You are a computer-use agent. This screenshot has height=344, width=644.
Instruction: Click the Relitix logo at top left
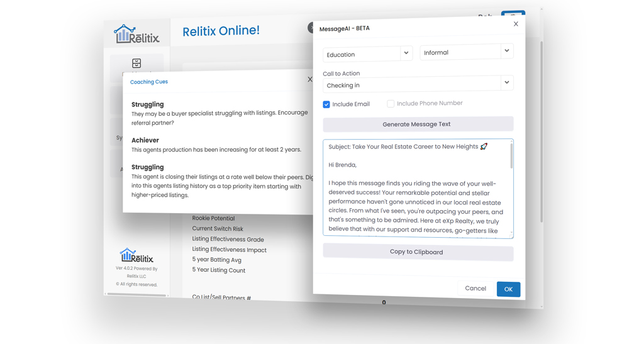point(136,34)
